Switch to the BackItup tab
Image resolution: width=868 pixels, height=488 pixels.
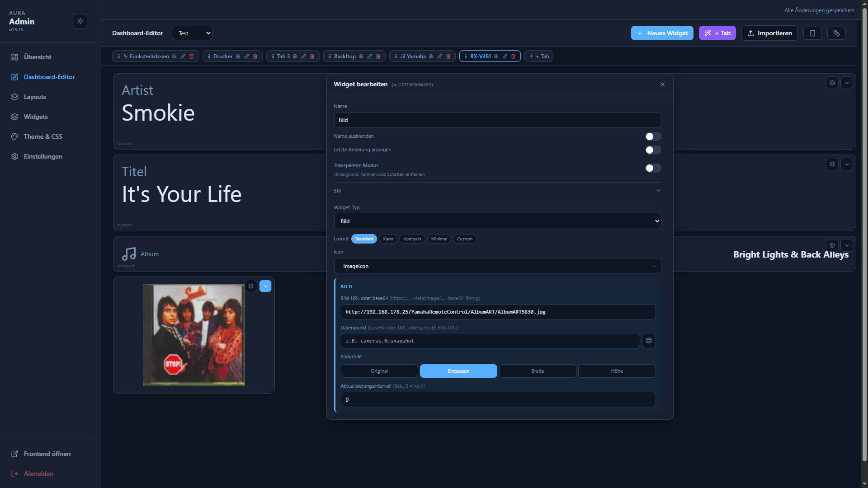[344, 56]
